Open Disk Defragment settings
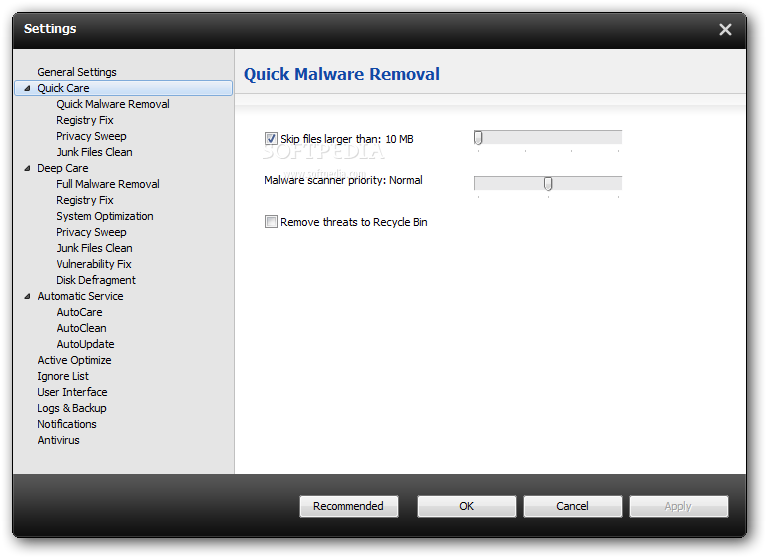This screenshot has height=558, width=767. pos(96,280)
